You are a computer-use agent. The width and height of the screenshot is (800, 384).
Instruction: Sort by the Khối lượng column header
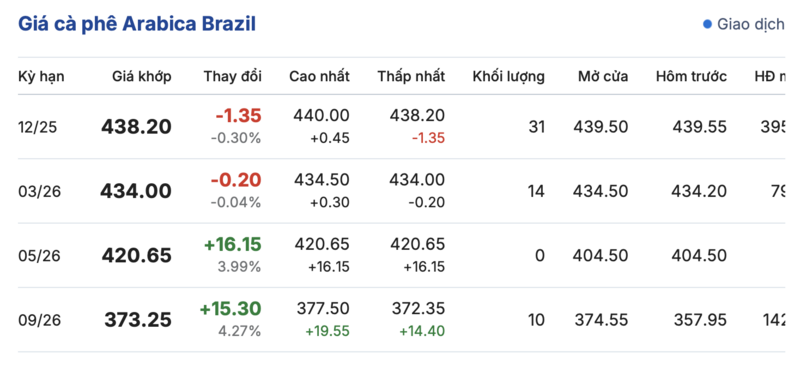(x=509, y=76)
